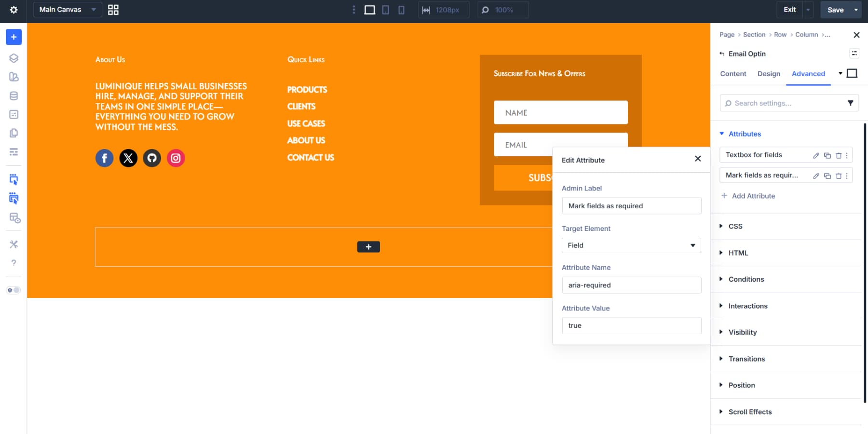Open the element library with the plus icon
The width and height of the screenshot is (868, 434).
coord(14,37)
